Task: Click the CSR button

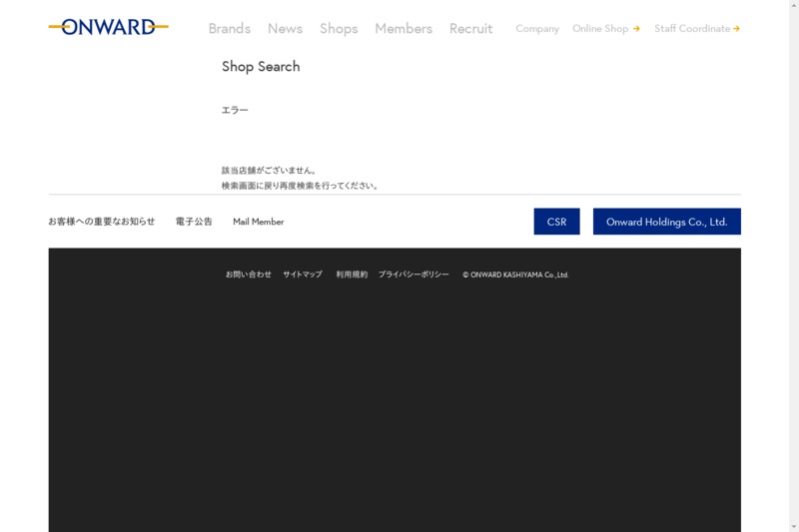Action: pos(556,222)
